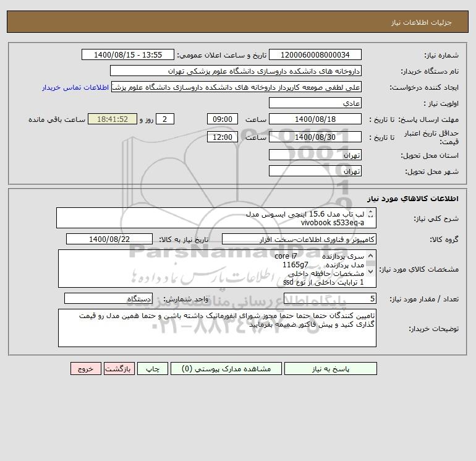This screenshot has width=476, height=461.
Task: Click the quantity field showing 5
Action: pyautogui.click(x=330, y=298)
